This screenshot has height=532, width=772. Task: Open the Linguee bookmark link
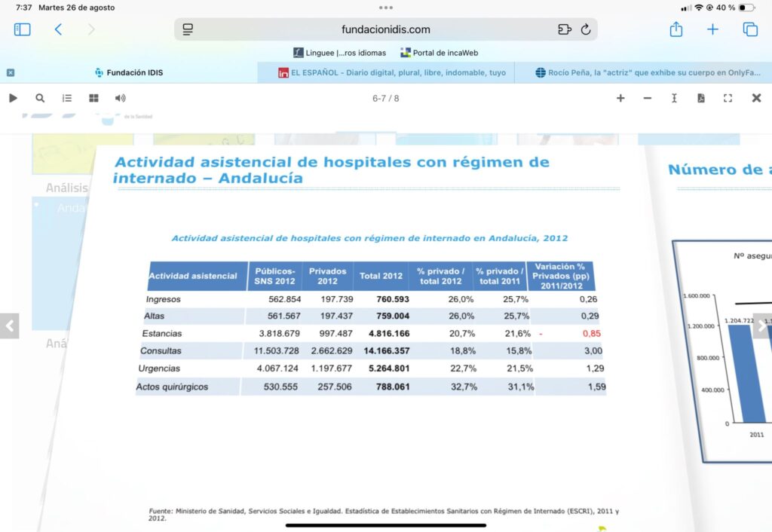(340, 53)
